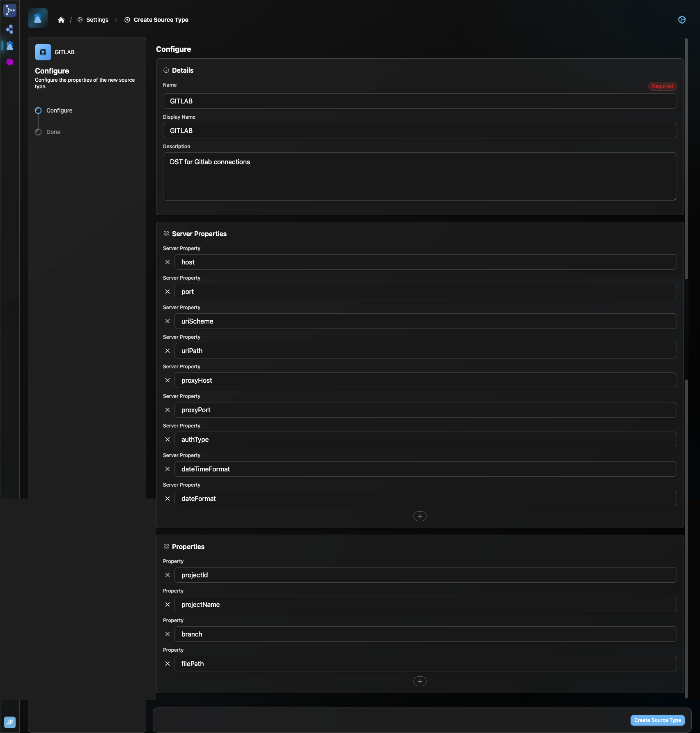This screenshot has height=733, width=700.
Task: Add a new property row
Action: 420,681
